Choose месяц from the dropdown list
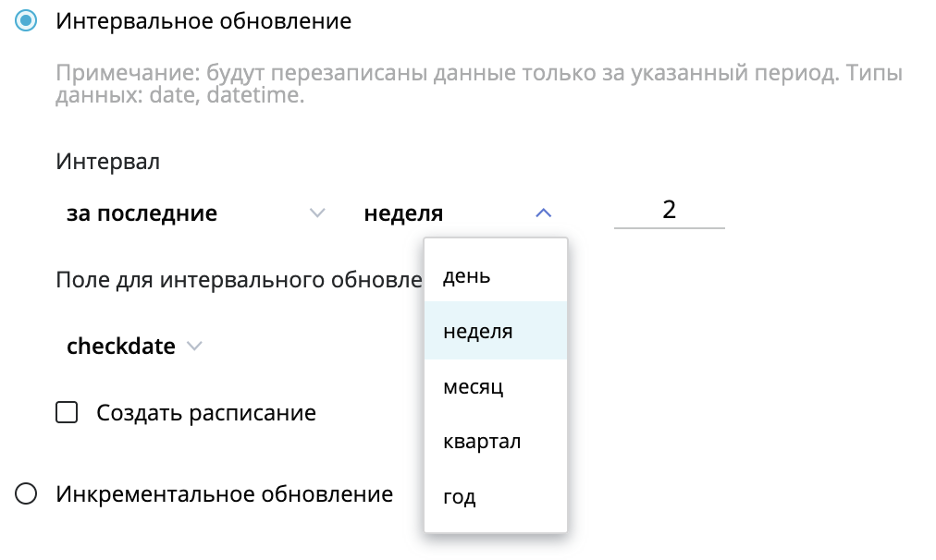 coord(496,386)
